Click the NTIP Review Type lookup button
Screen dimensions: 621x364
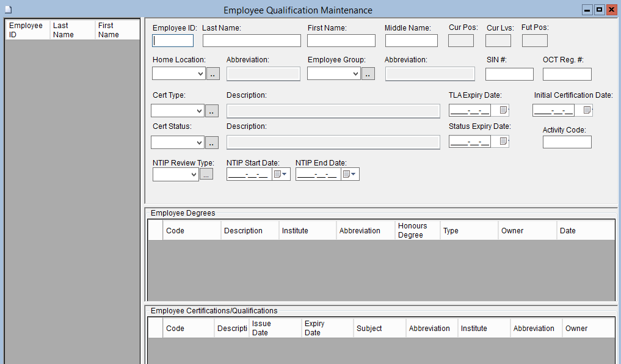206,175
